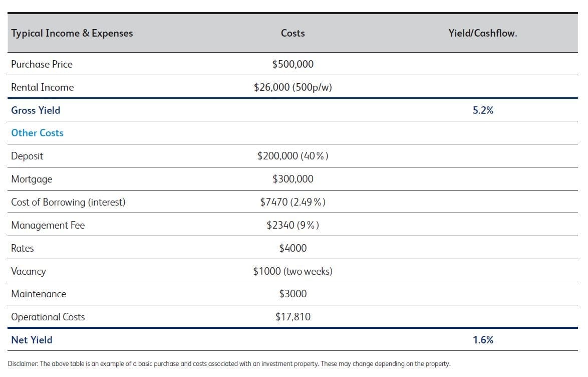Select Cost of Borrowing (interest) label
This screenshot has height=377, width=588.
68,202
